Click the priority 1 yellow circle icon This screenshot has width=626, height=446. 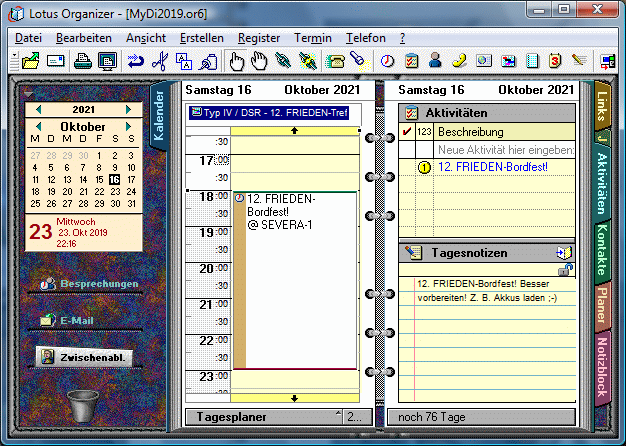coord(424,168)
